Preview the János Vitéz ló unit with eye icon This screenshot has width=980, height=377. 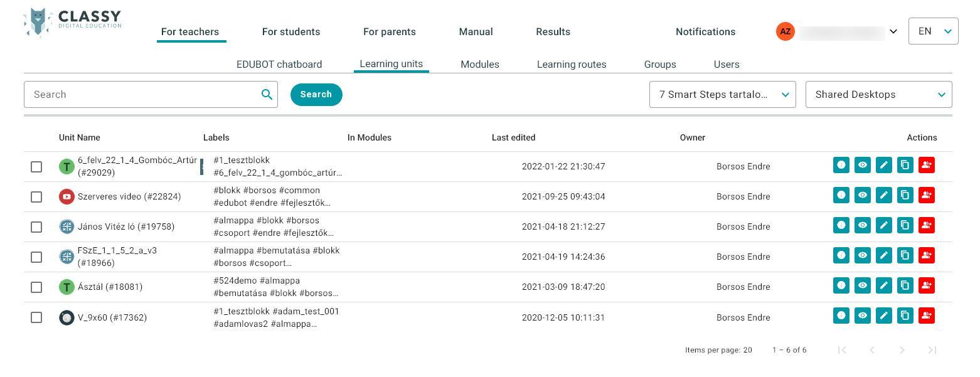tap(862, 225)
